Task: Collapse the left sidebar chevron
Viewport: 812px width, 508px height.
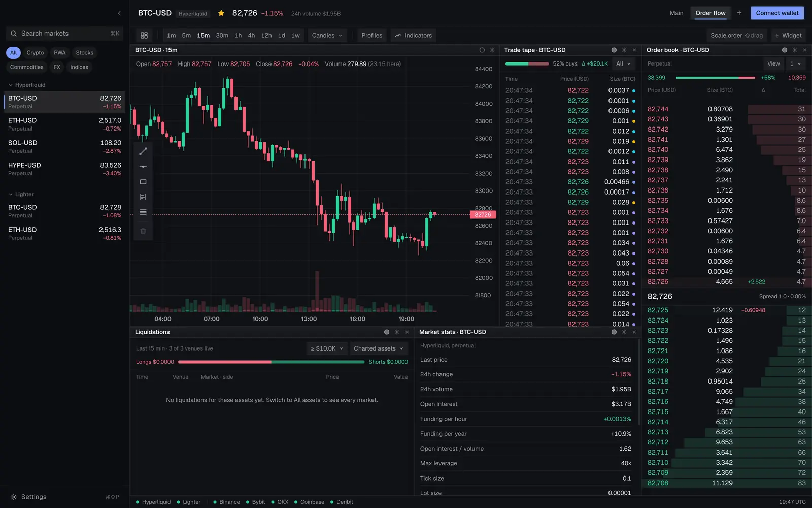Action: pyautogui.click(x=119, y=13)
